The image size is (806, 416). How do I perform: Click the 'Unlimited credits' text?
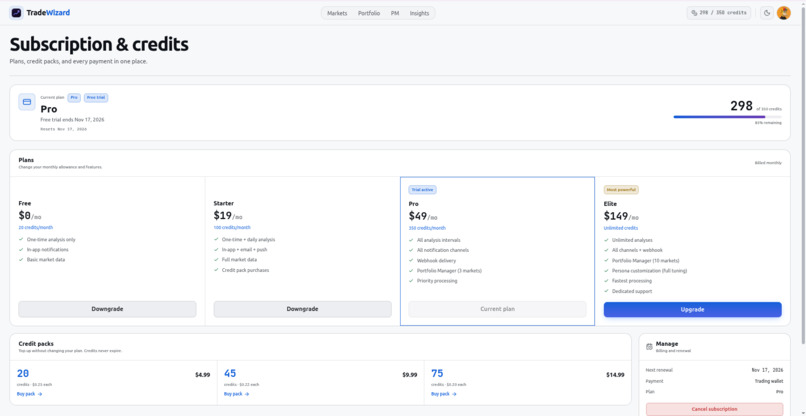coord(621,228)
